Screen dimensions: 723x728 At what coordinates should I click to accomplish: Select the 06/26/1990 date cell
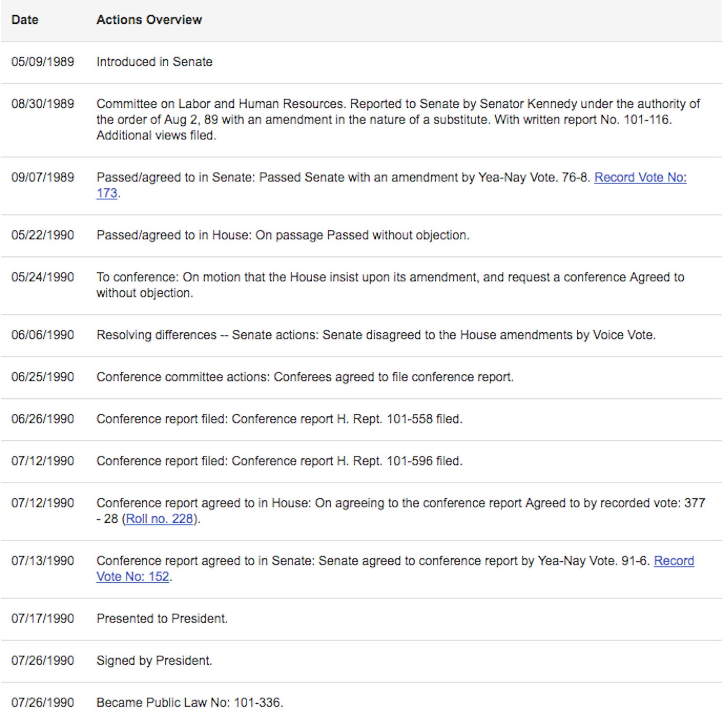pyautogui.click(x=43, y=419)
